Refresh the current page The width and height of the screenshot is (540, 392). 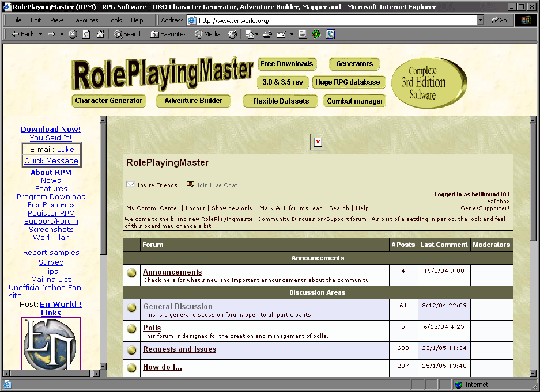[86, 34]
